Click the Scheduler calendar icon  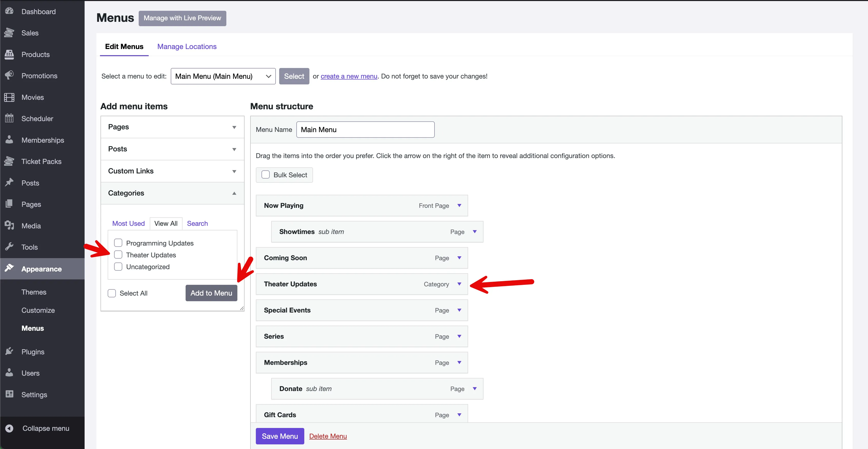pos(9,118)
